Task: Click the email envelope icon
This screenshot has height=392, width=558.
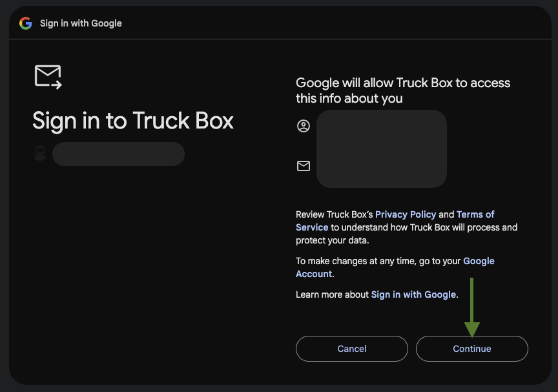Action: 304,166
